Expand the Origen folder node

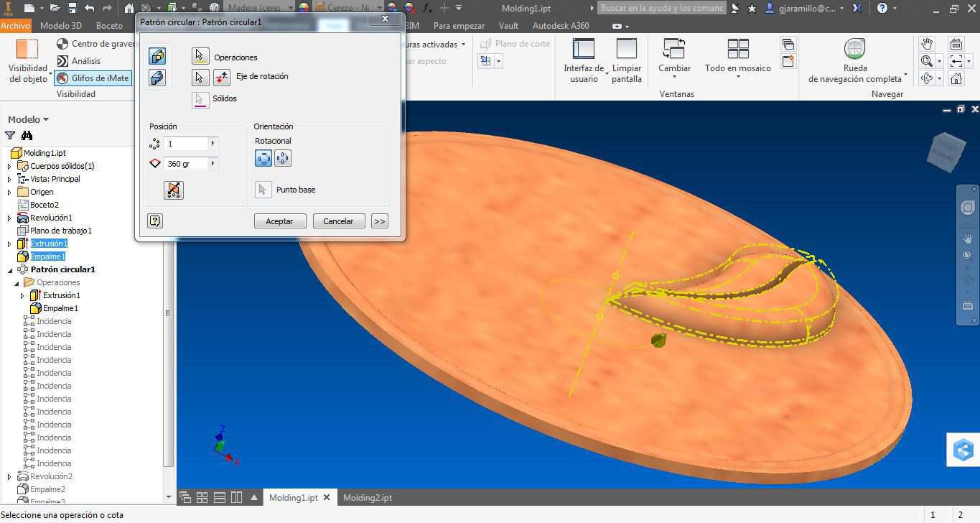(x=9, y=192)
